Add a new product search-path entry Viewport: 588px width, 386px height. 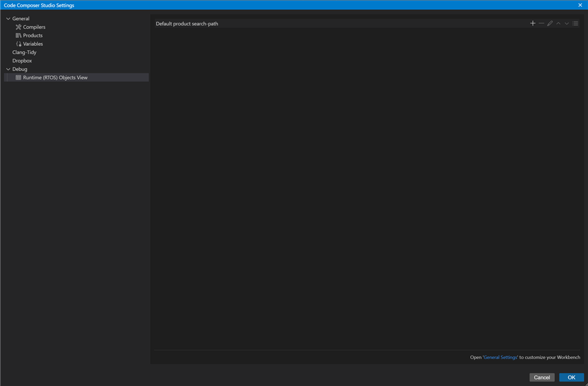(532, 23)
